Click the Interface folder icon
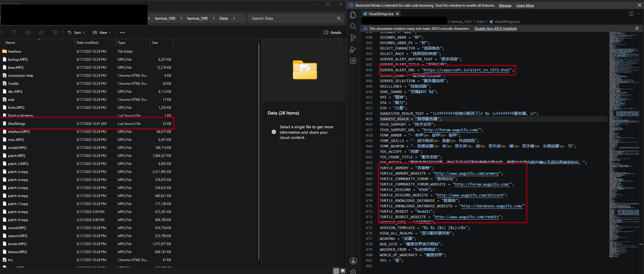This screenshot has height=274, width=644. [5, 51]
